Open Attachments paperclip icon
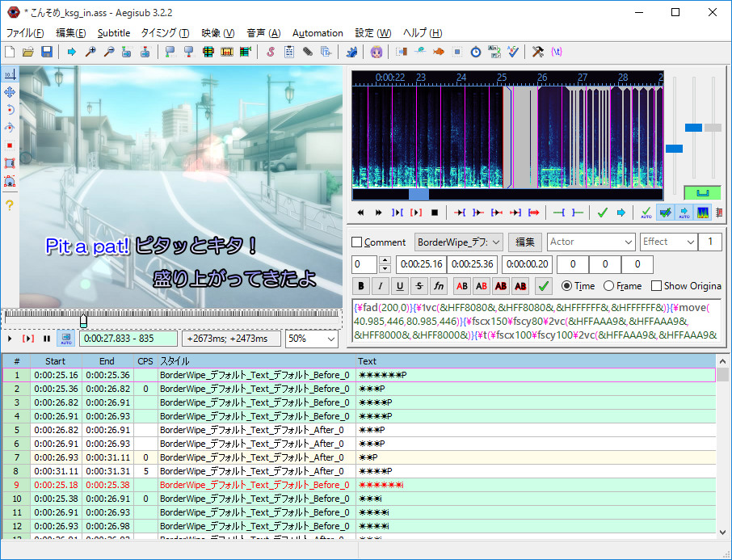The image size is (732, 560). (308, 52)
